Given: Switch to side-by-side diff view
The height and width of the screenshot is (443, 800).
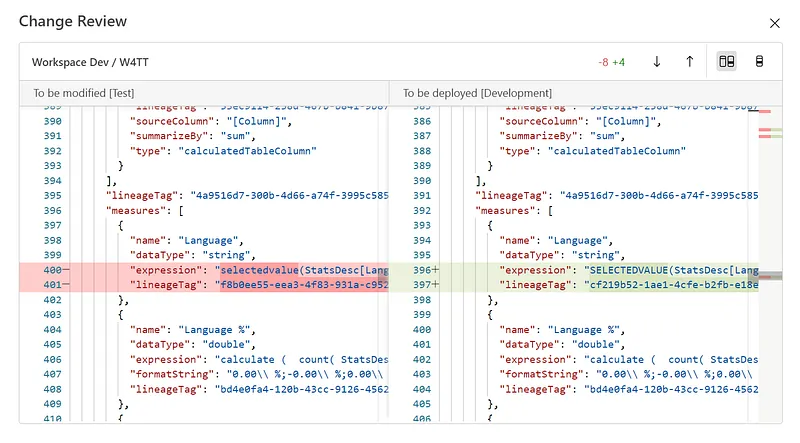Looking at the screenshot, I should click(x=727, y=62).
